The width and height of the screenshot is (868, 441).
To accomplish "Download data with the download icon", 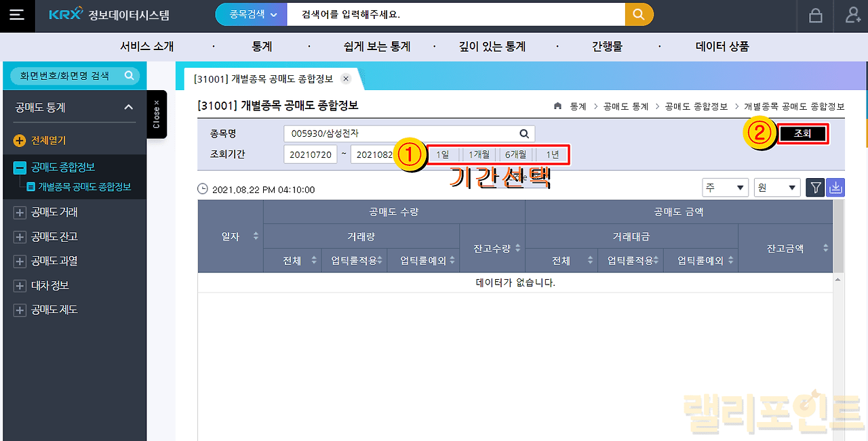I will pos(835,188).
